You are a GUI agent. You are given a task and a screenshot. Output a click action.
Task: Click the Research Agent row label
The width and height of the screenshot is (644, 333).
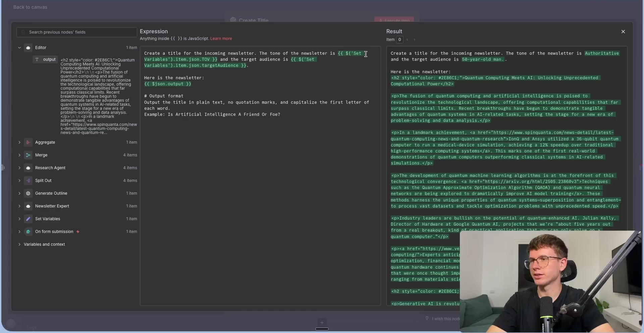(x=50, y=168)
